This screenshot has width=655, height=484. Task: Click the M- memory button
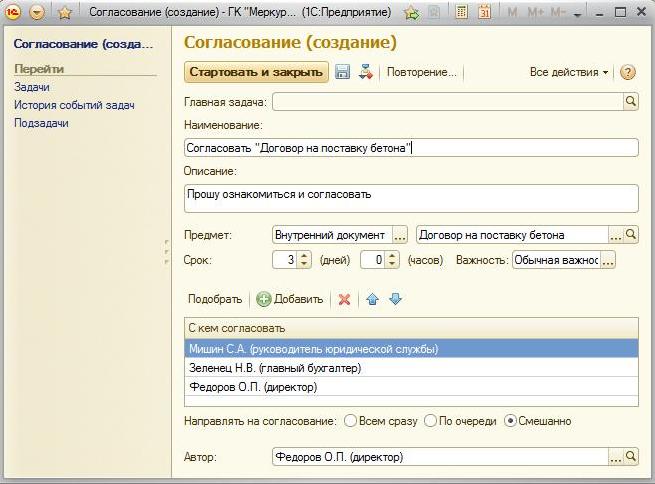pos(558,13)
